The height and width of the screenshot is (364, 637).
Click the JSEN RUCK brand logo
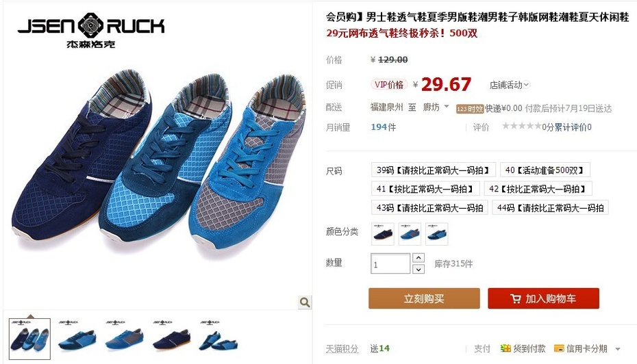click(91, 30)
